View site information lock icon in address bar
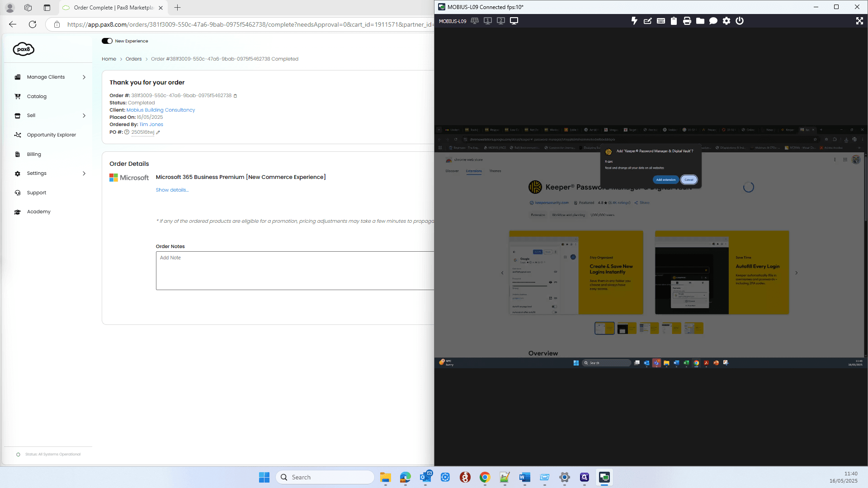This screenshot has height=488, width=868. (57, 24)
